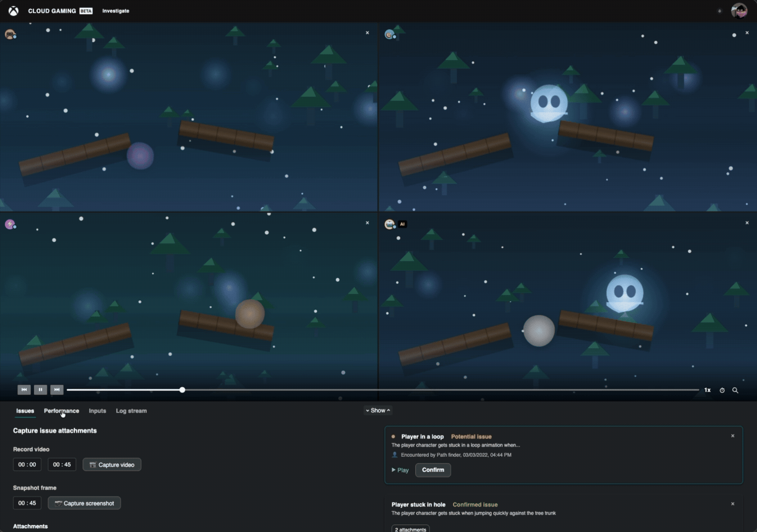The image size is (757, 532).
Task: Click the skip-forward playback button
Action: coord(57,390)
